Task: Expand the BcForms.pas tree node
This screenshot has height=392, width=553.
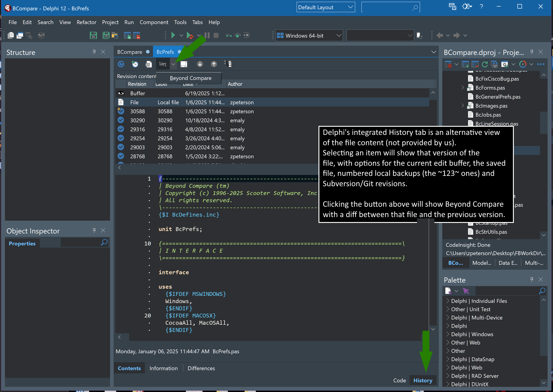Action: [x=462, y=88]
